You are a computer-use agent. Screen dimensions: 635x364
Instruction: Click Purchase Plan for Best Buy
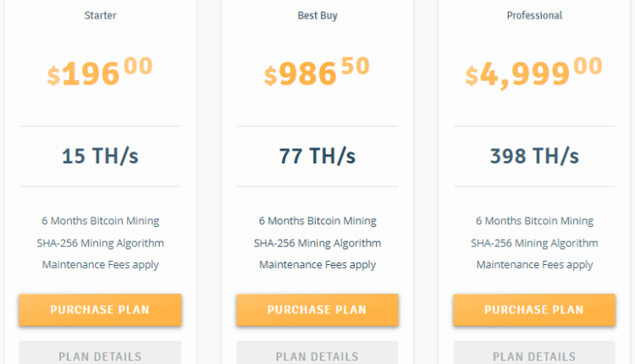317,310
